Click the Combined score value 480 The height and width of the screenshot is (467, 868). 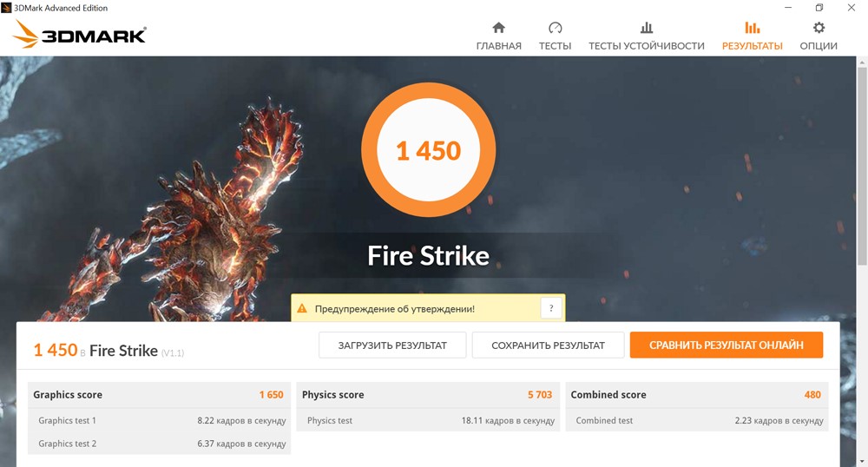click(x=812, y=394)
